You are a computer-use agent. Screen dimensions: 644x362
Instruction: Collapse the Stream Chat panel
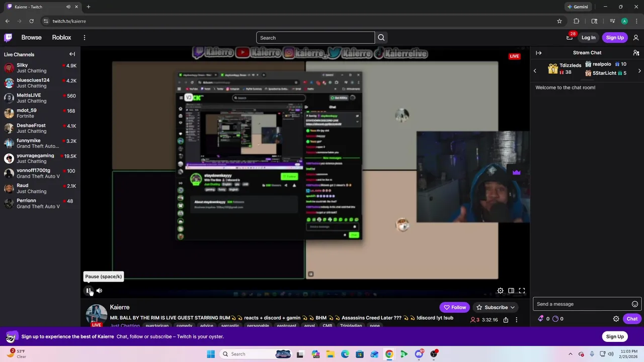pos(539,53)
